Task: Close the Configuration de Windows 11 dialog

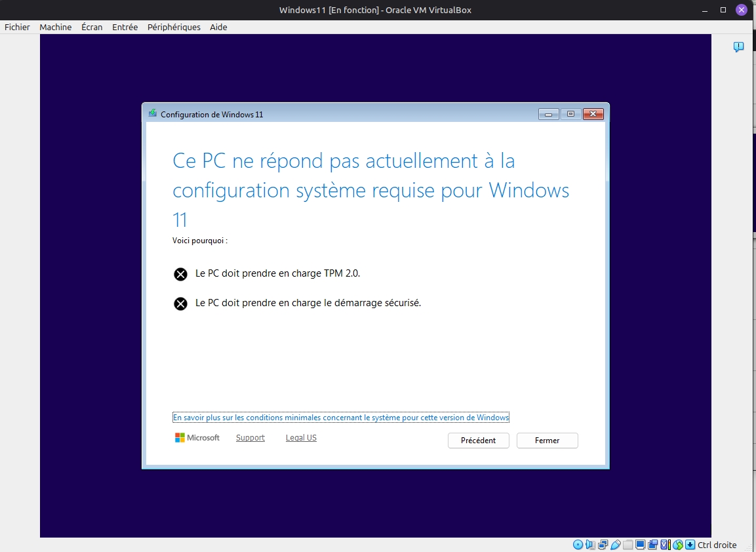Action: 593,114
